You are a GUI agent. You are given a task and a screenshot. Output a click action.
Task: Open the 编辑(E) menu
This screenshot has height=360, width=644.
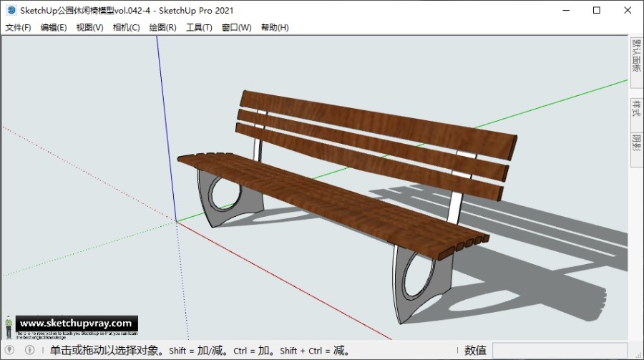[x=54, y=27]
